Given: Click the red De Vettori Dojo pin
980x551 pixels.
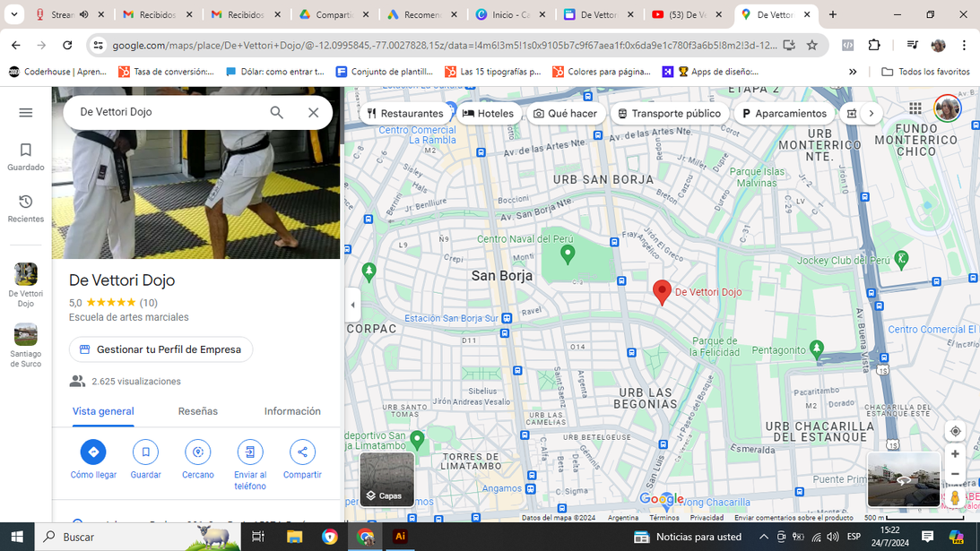Looking at the screenshot, I should pyautogui.click(x=662, y=292).
